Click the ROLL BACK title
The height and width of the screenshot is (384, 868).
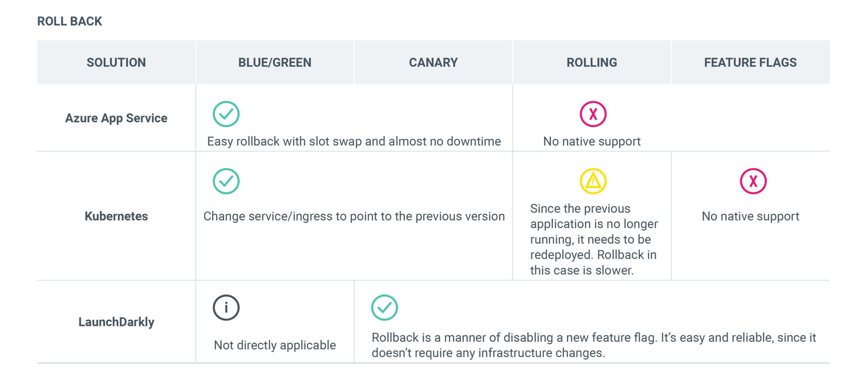(x=70, y=21)
